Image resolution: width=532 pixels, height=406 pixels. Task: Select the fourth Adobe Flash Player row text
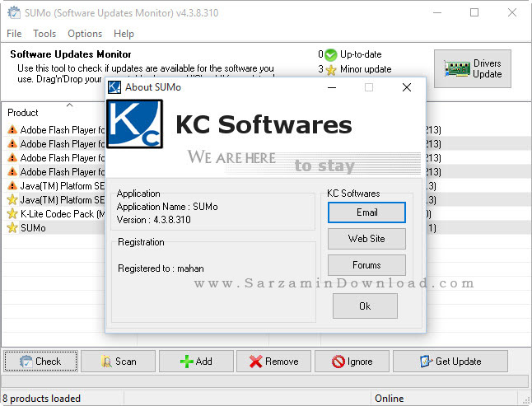63,172
